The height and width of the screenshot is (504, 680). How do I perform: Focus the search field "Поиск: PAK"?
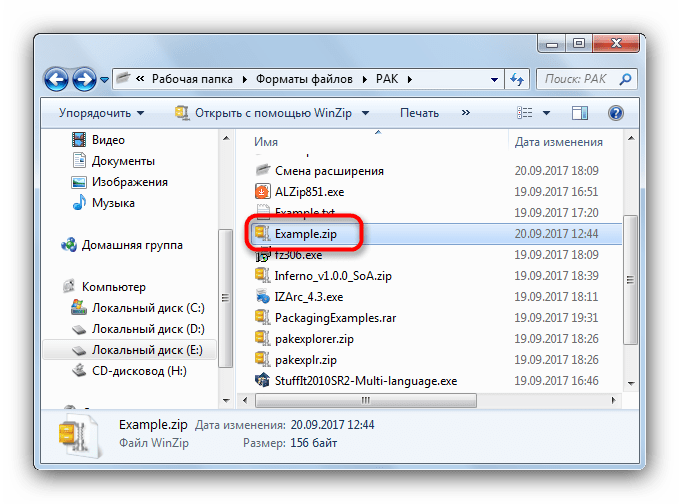[x=586, y=79]
